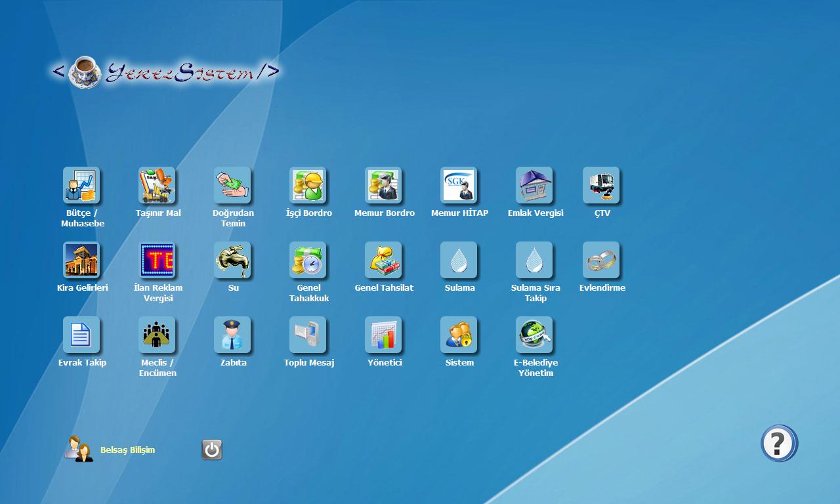The image size is (840, 504).
Task: Open the Sistem users lock icon
Action: [459, 335]
